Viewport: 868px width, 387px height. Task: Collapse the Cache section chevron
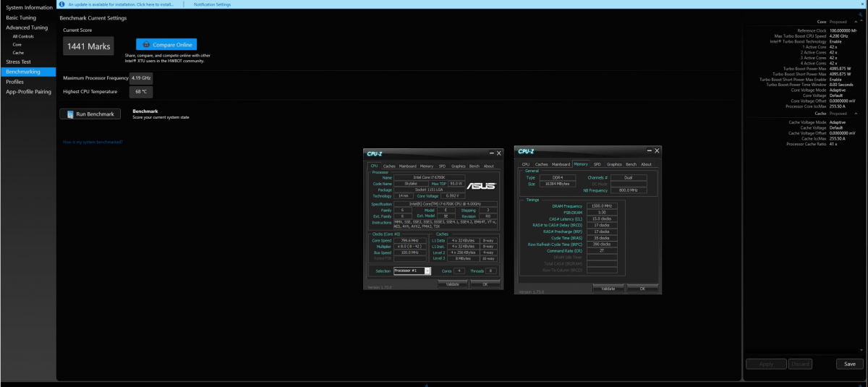click(856, 113)
